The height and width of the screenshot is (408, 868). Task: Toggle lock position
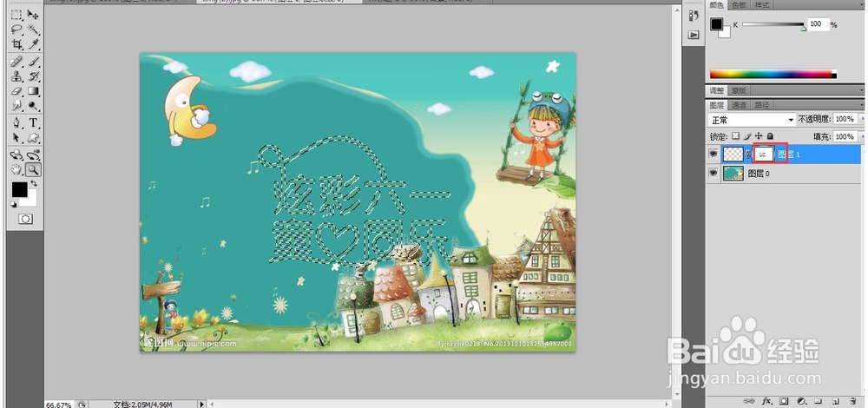tap(759, 135)
